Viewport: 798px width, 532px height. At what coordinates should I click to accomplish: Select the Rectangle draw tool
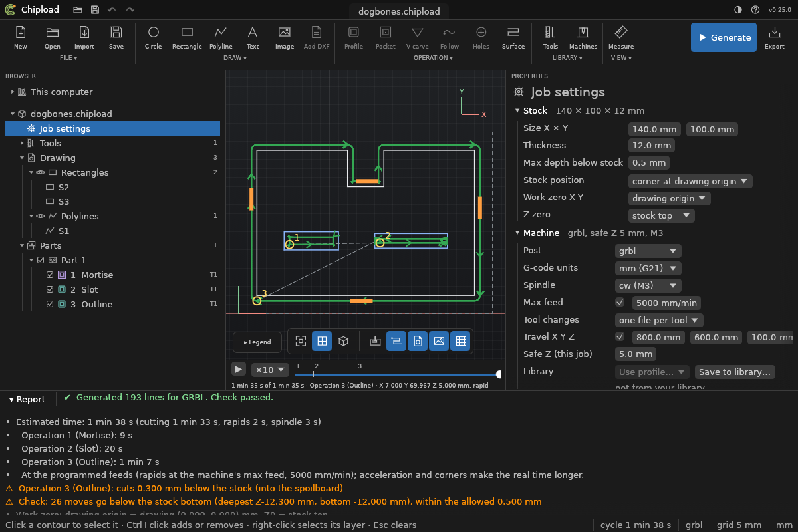[187, 37]
